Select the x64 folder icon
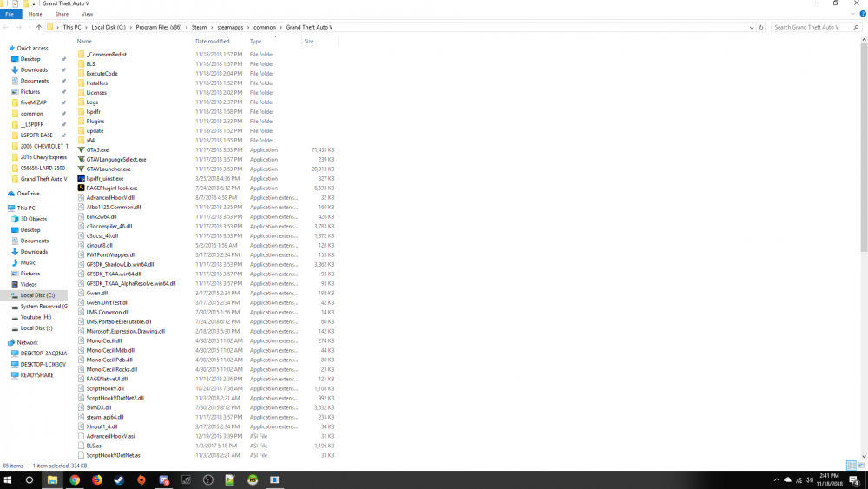868x489 pixels. pos(81,140)
